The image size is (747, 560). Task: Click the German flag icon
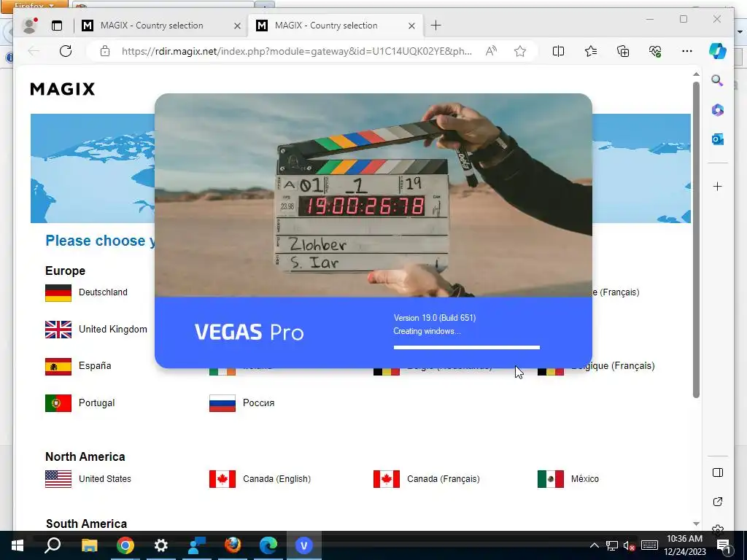tap(58, 293)
